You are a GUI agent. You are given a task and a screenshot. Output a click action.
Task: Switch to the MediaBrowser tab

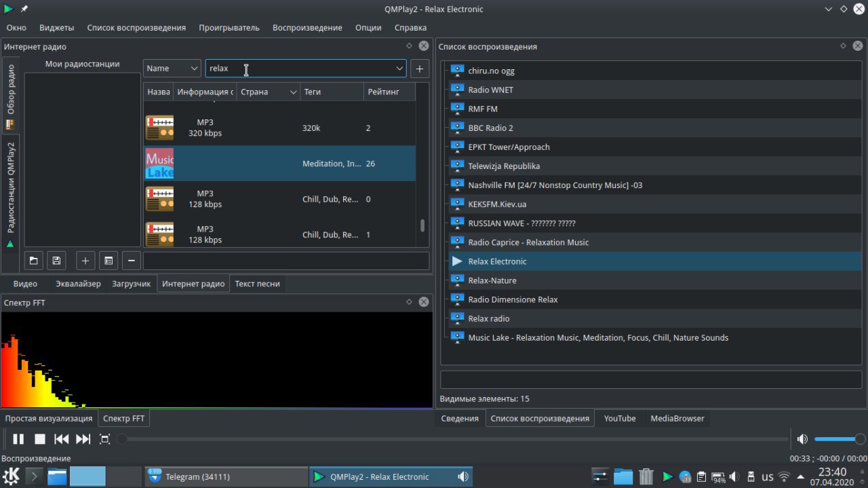coord(677,419)
